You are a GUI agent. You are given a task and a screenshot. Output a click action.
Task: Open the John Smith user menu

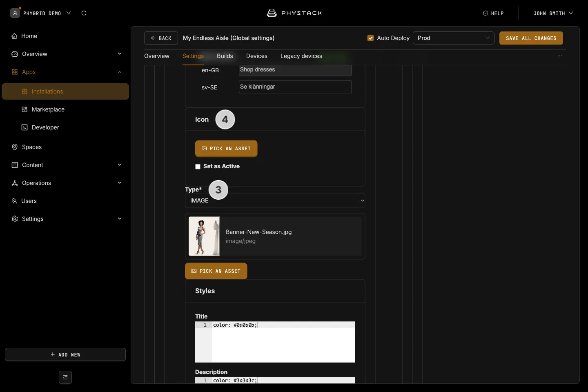point(553,13)
